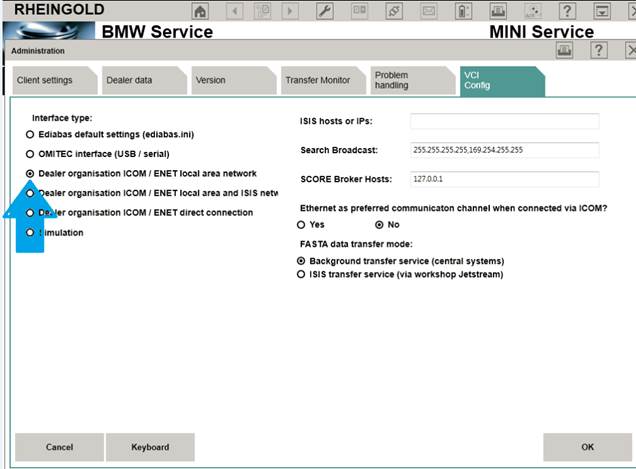This screenshot has width=636, height=469.
Task: Select Ediabas default settings radio button
Action: [30, 134]
